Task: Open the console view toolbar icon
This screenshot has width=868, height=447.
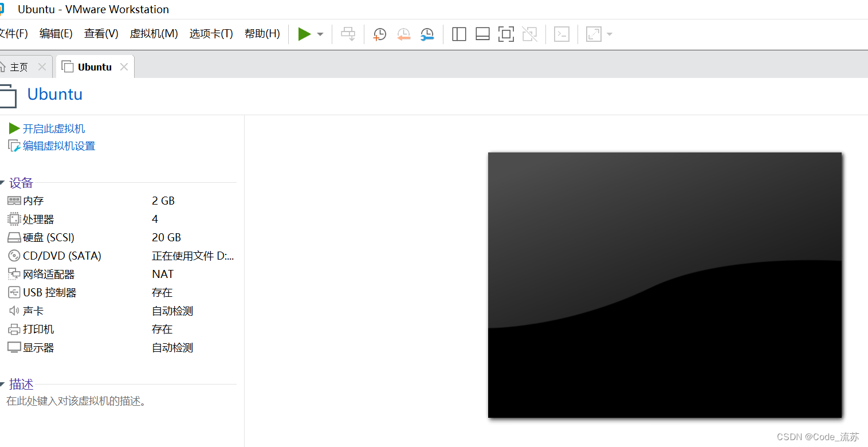Action: [562, 34]
